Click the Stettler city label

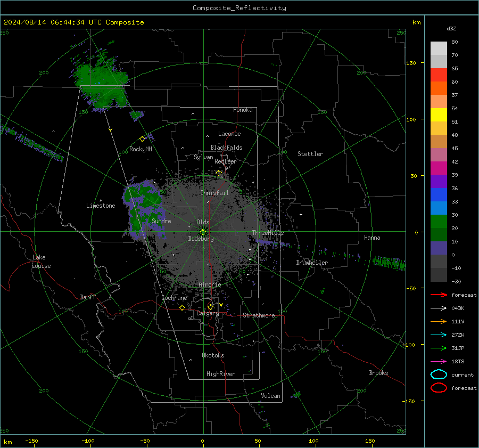[310, 154]
